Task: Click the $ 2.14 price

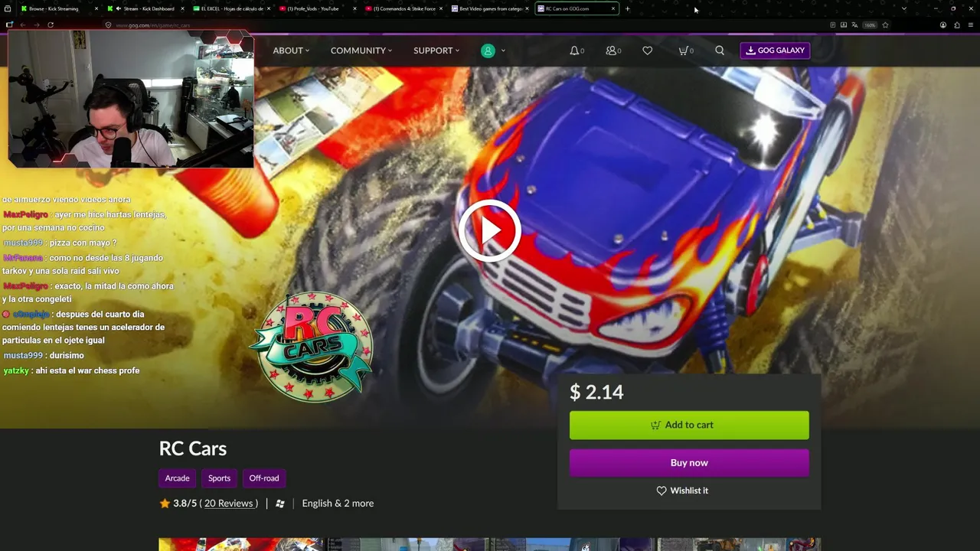Action: 596,393
